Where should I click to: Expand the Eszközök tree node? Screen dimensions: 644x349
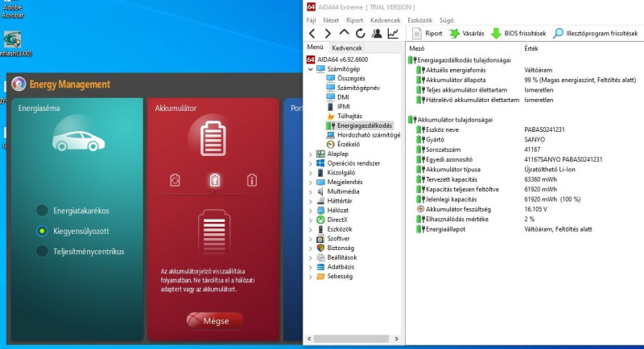(311, 229)
